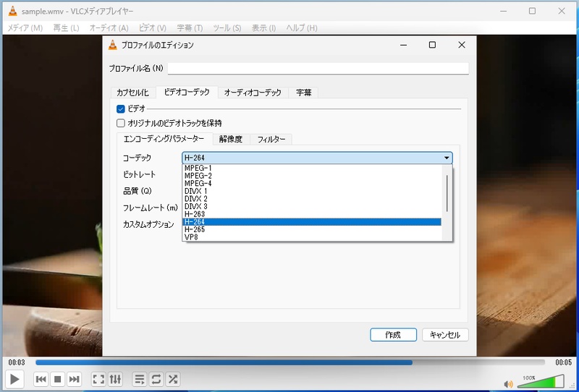
Task: Maximize the profile edition dialog
Action: [432, 45]
